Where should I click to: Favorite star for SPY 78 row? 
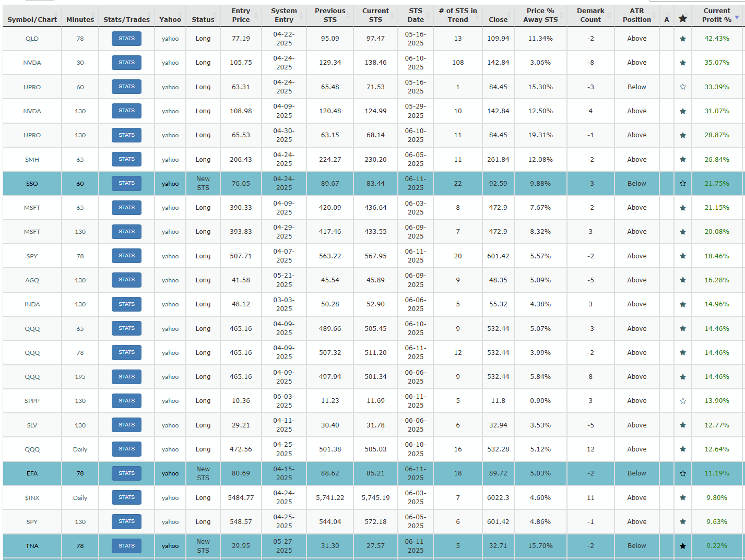(683, 256)
